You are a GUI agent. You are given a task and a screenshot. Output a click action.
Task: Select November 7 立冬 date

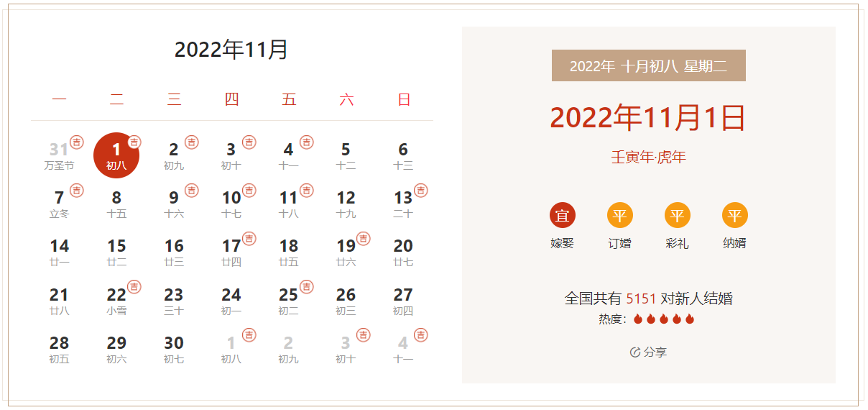pyautogui.click(x=59, y=204)
